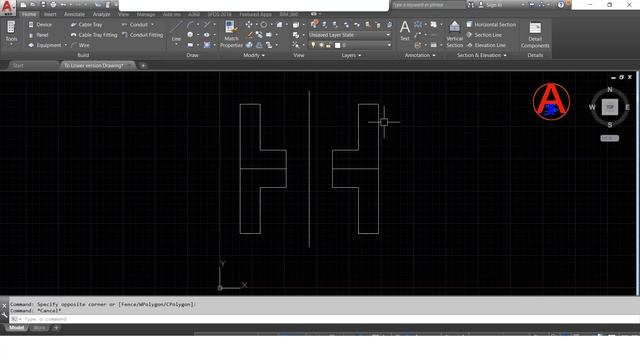Click the Elevation Line tool
640x360 pixels.
click(x=486, y=45)
